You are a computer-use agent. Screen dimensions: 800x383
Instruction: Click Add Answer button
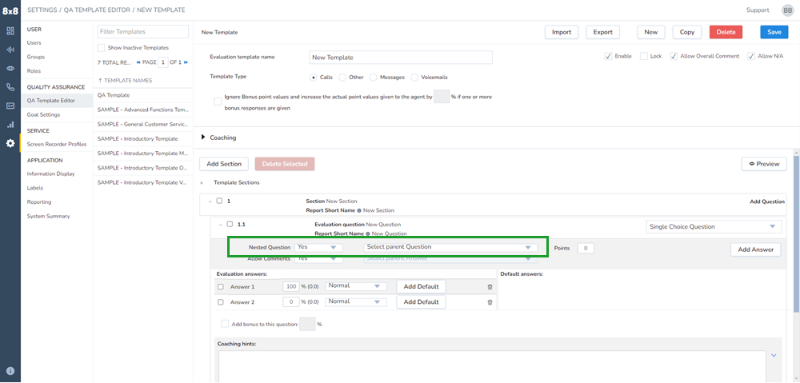pyautogui.click(x=756, y=249)
